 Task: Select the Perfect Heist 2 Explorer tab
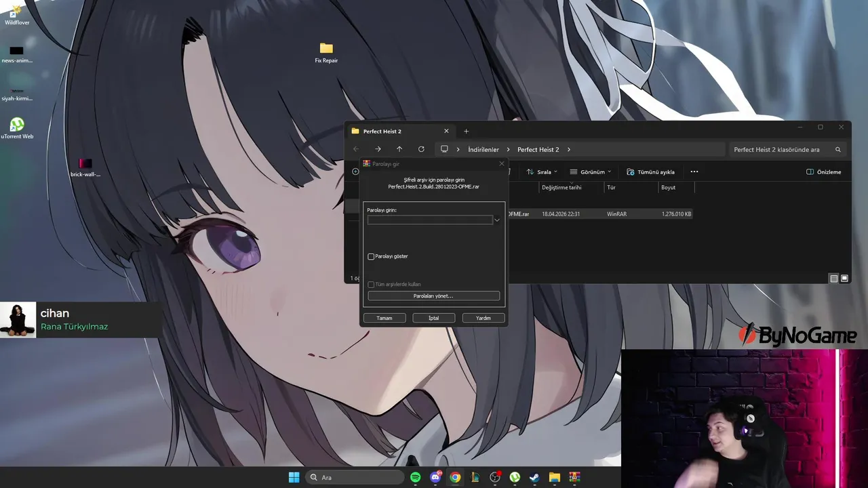[x=400, y=131]
